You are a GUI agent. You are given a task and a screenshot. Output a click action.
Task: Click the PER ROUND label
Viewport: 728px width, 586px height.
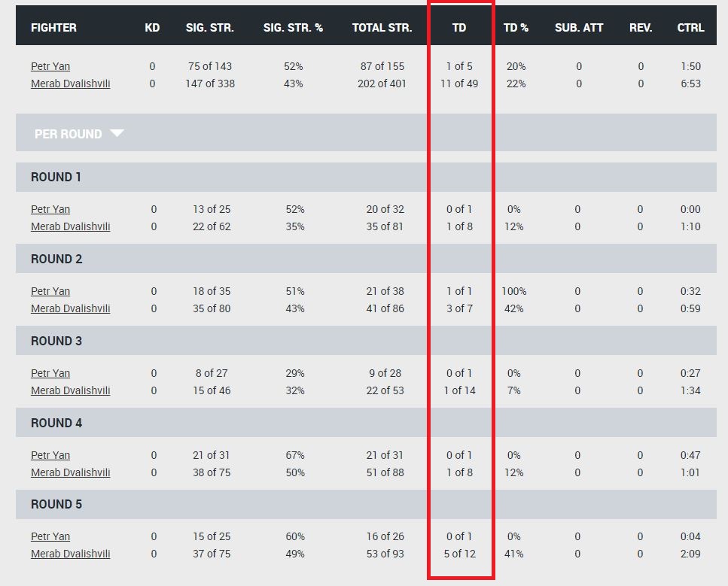click(x=69, y=134)
